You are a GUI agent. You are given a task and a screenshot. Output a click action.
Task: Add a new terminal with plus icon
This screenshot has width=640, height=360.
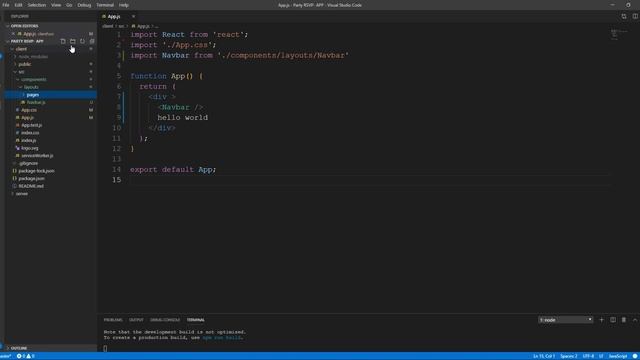tap(601, 320)
